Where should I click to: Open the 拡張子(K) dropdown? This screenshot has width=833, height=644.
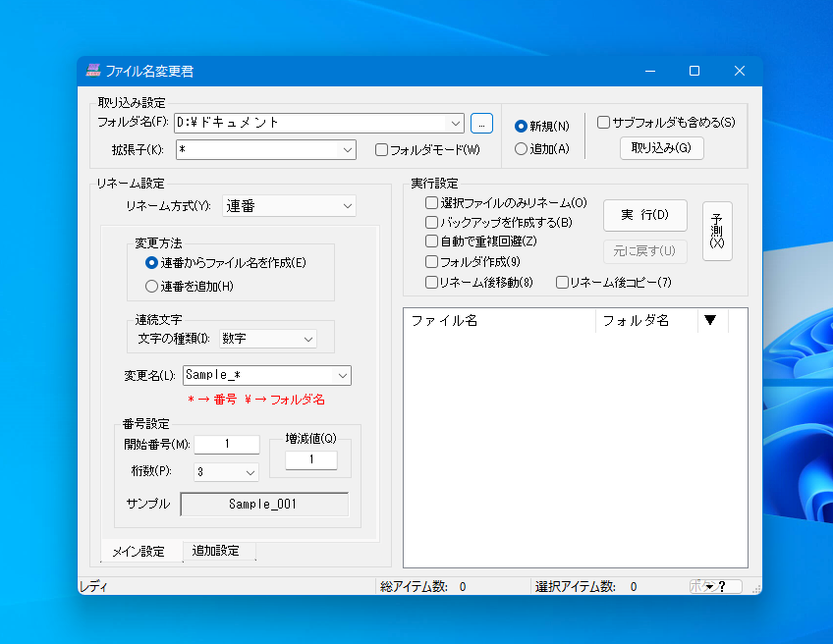point(348,150)
